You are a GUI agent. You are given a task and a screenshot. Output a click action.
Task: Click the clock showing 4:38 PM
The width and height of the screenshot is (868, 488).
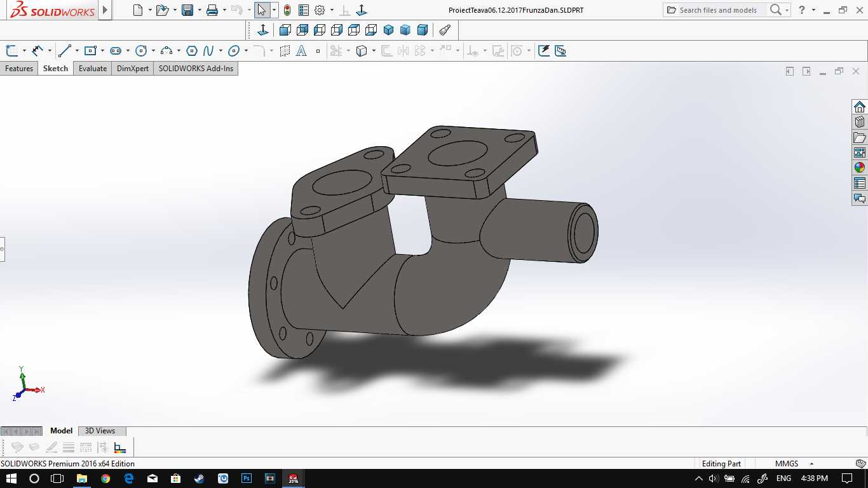tap(814, 478)
